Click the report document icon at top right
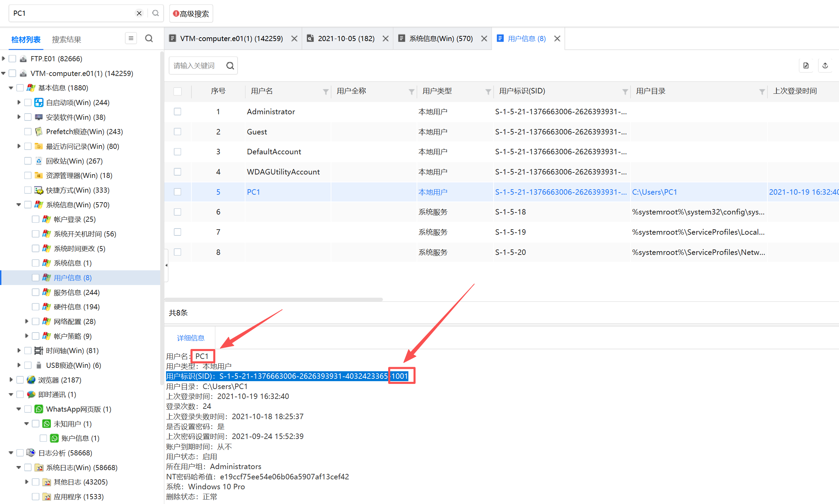839x504 pixels. [806, 66]
